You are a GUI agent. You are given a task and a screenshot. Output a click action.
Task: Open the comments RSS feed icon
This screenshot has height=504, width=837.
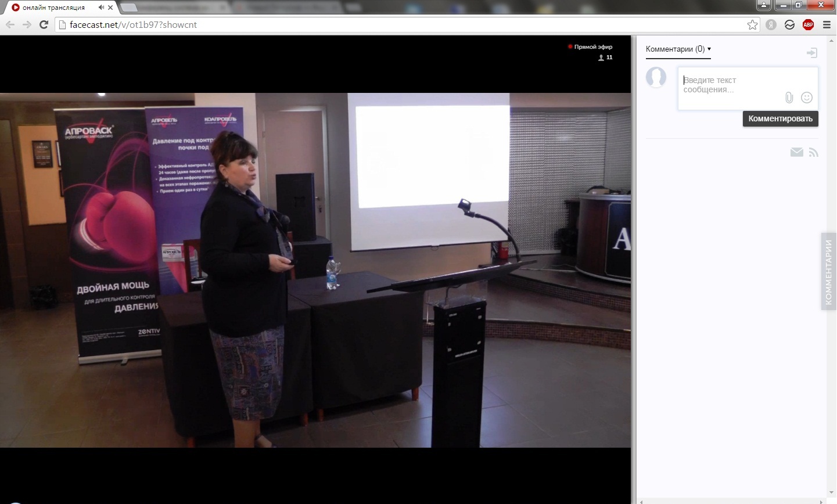pyautogui.click(x=813, y=152)
